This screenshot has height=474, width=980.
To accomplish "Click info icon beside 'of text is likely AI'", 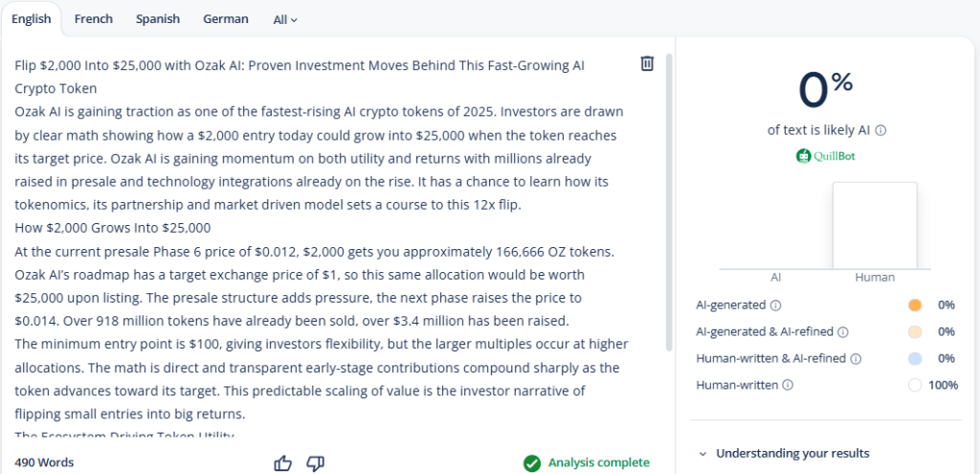I will pos(880,130).
